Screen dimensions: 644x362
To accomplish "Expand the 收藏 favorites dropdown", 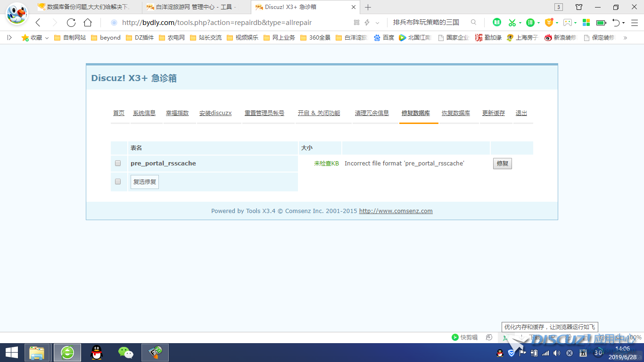I will [x=47, y=38].
